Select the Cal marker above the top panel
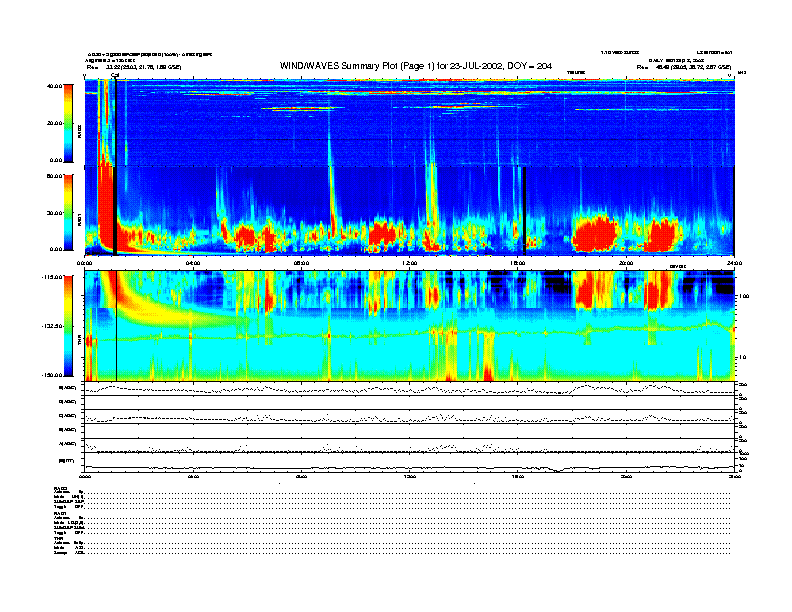This screenshot has width=792, height=612. point(115,74)
